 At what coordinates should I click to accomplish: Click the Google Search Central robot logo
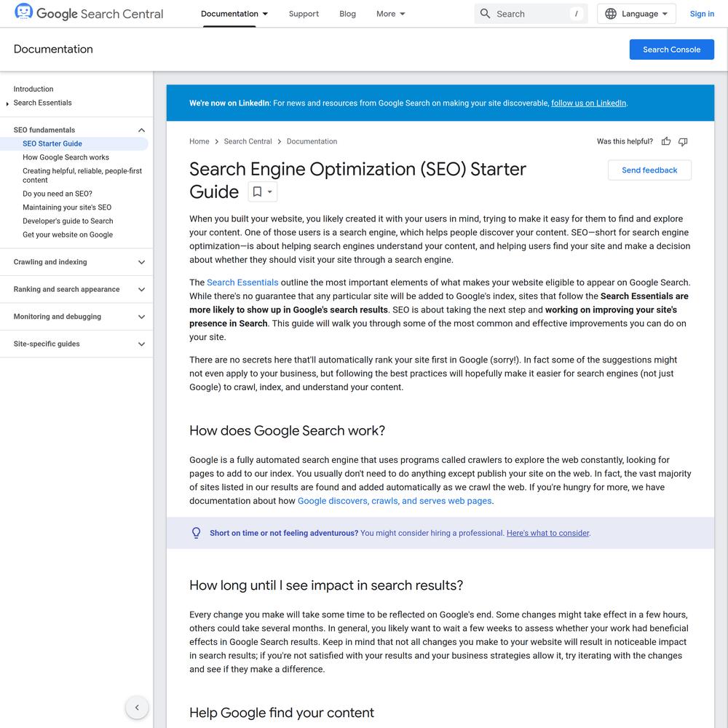pyautogui.click(x=23, y=11)
